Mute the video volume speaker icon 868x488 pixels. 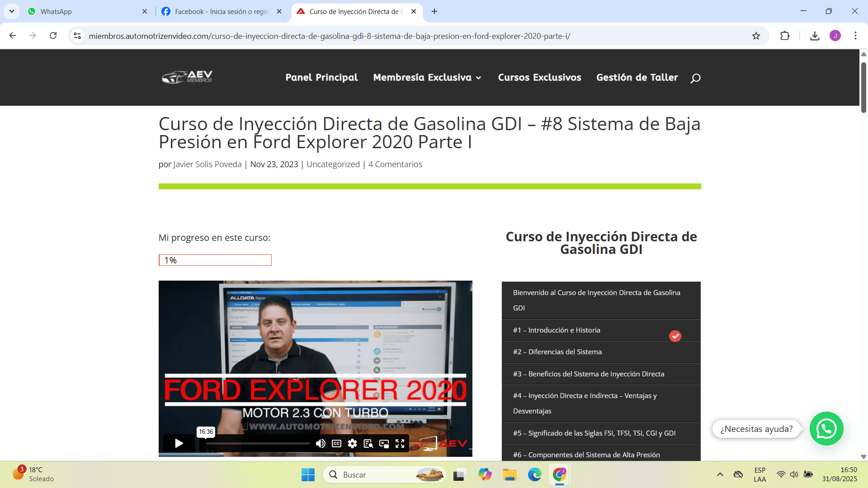point(321,443)
